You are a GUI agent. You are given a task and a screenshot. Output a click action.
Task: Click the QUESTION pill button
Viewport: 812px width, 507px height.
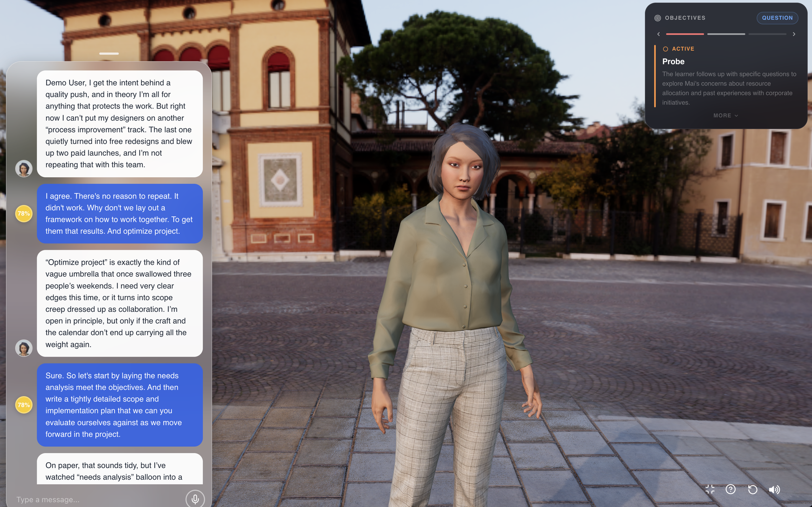tap(777, 18)
